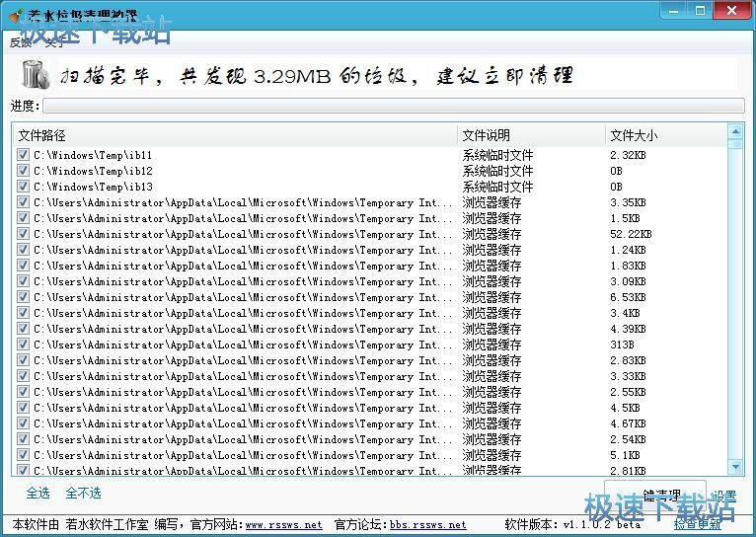Sort by the 文件路径 column header
The image size is (756, 537).
point(235,135)
